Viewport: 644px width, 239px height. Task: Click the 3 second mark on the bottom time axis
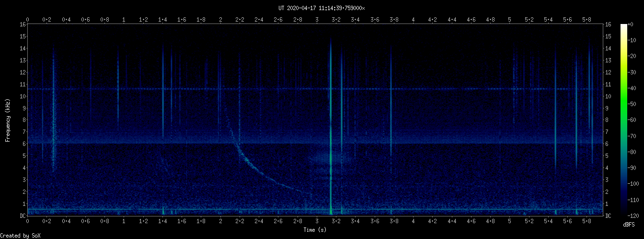tap(317, 221)
